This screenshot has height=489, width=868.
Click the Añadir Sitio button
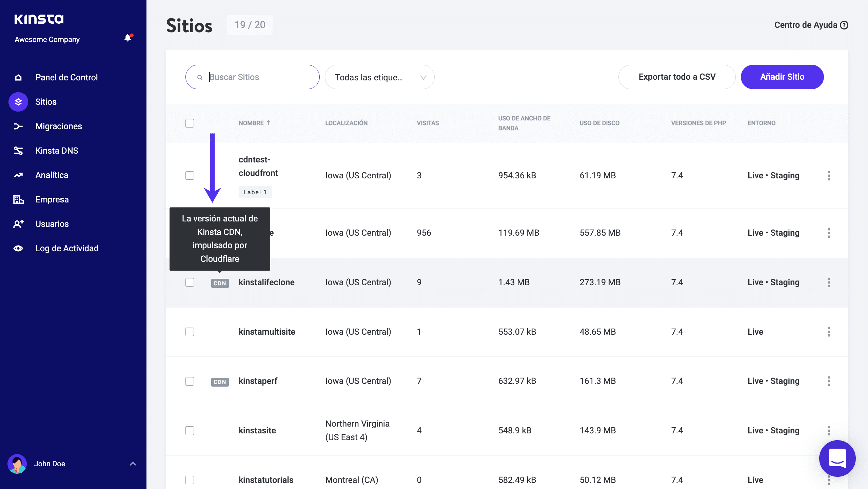pos(782,77)
